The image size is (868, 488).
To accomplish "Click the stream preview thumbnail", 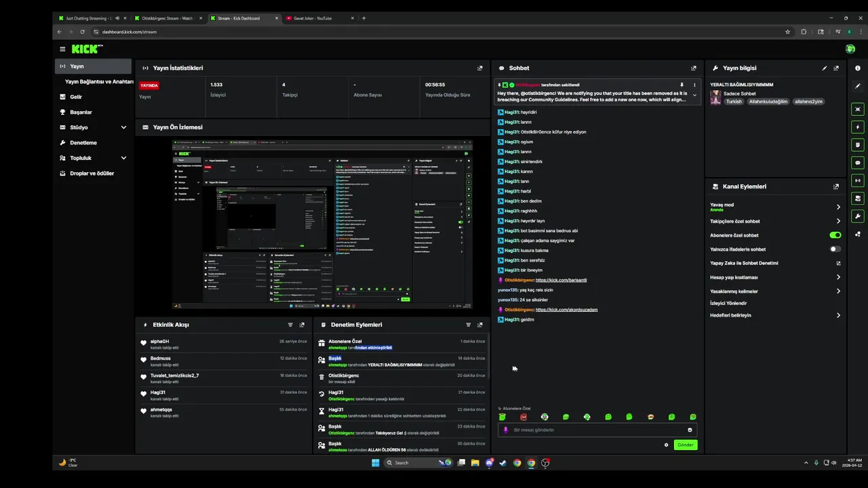I will point(322,224).
